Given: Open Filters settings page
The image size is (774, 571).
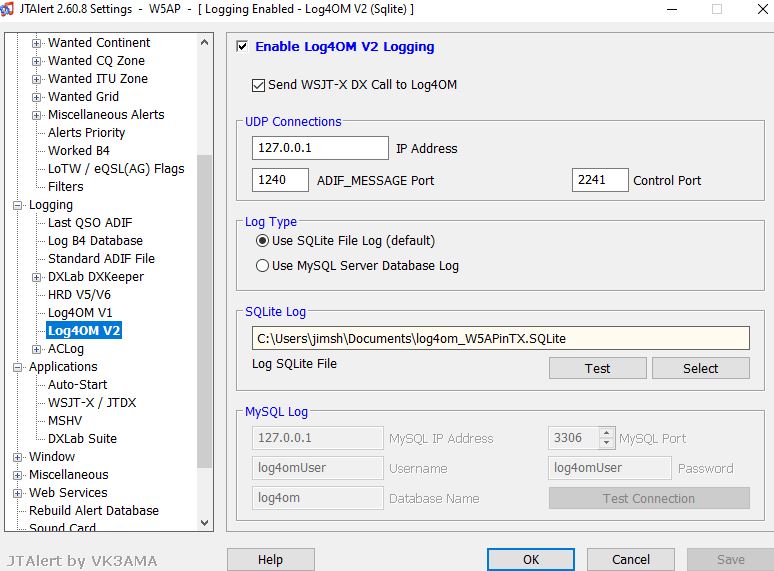Looking at the screenshot, I should click(x=66, y=187).
